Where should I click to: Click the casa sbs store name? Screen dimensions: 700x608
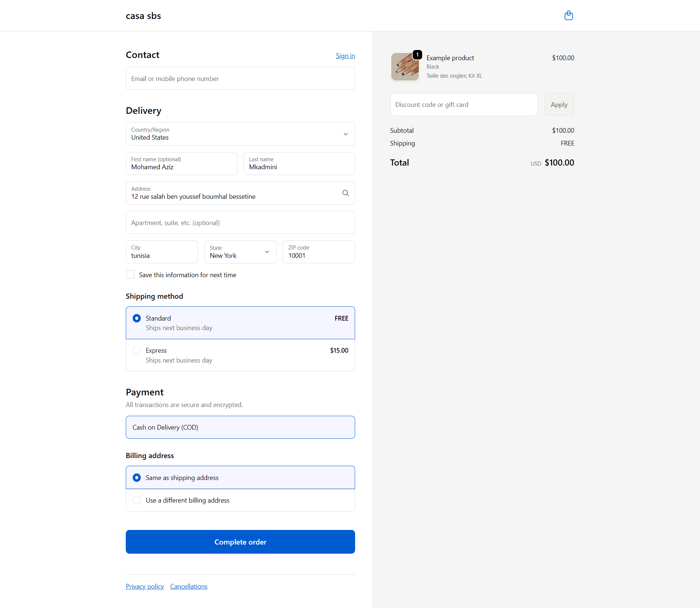[143, 16]
